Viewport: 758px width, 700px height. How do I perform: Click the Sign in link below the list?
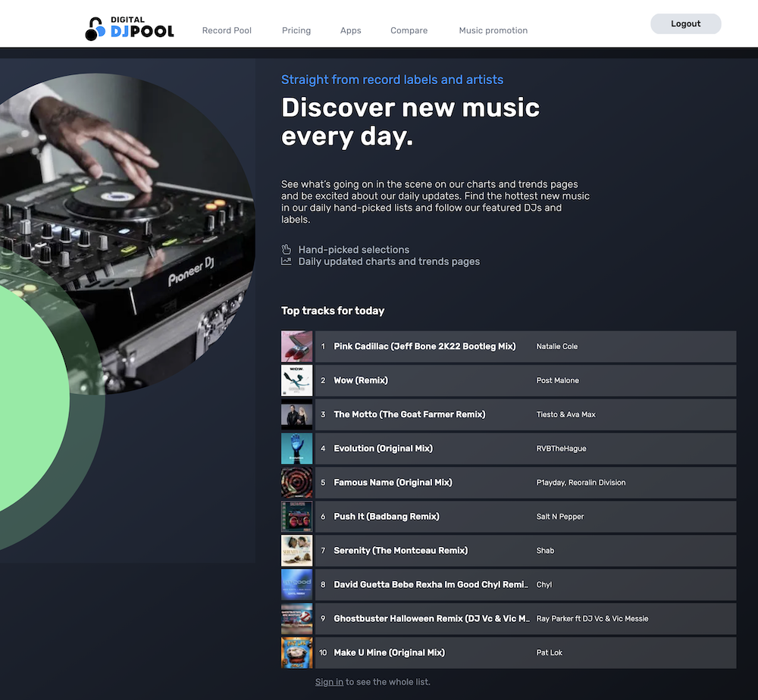pos(329,682)
